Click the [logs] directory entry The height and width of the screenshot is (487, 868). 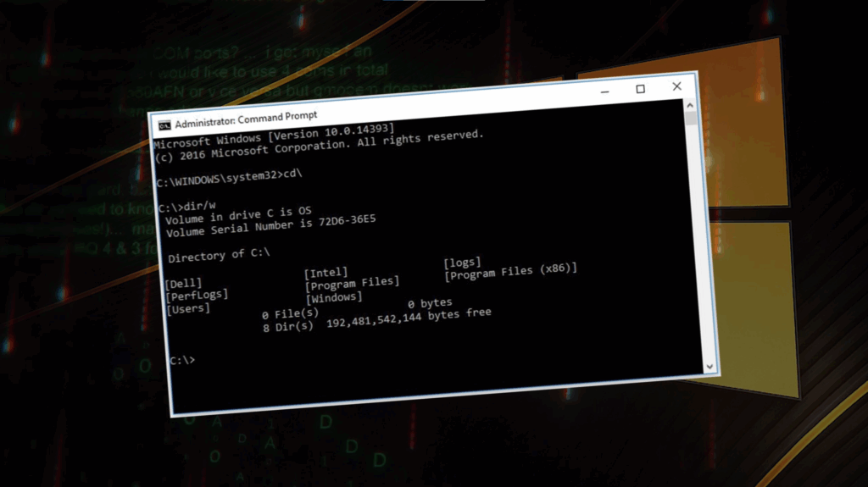(x=462, y=262)
